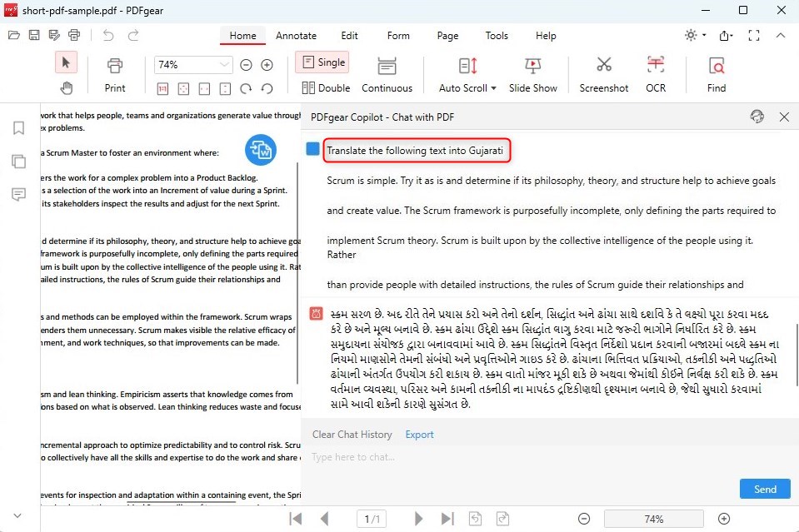Image resolution: width=799 pixels, height=532 pixels.
Task: Open the page thumbnails sidebar panel
Action: [19, 162]
